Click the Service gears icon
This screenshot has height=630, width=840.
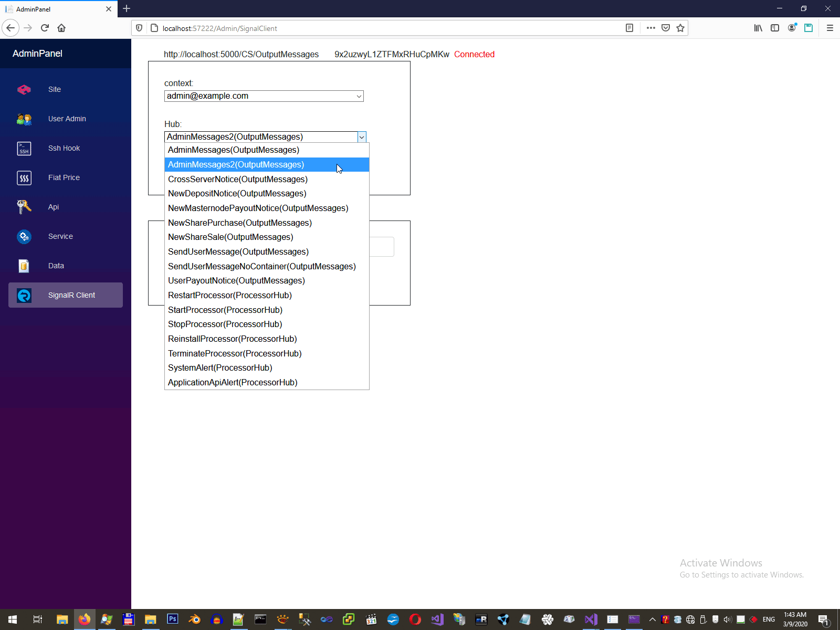point(24,236)
